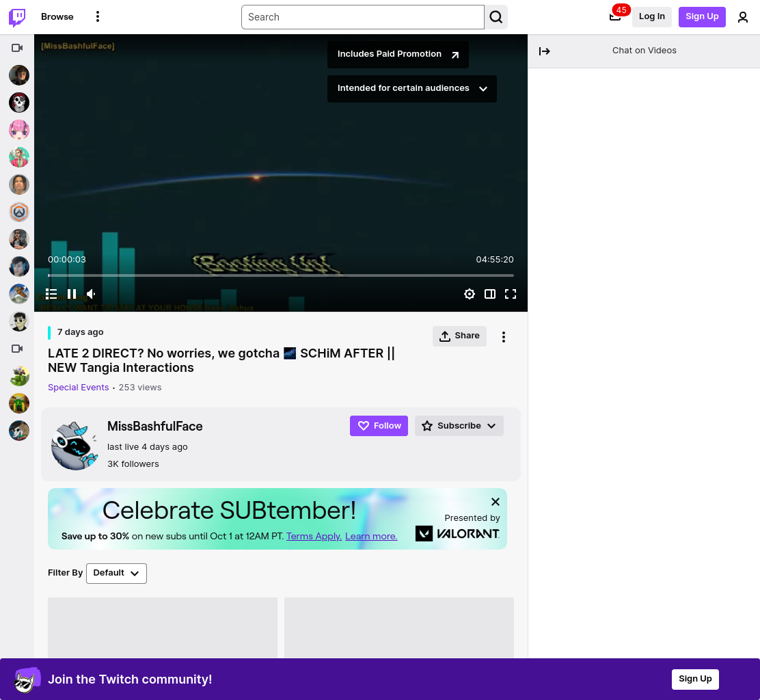
Task: Click the Twitch logo home icon
Action: 18,17
